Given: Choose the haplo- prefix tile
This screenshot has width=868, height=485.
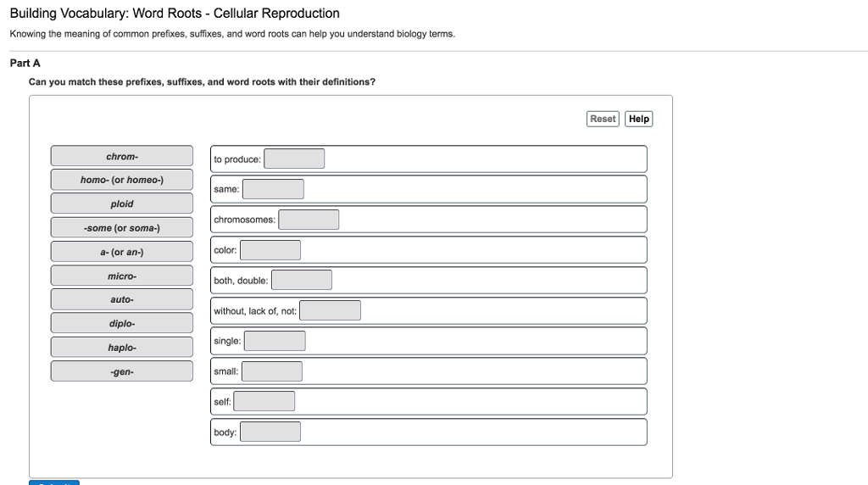Looking at the screenshot, I should tap(122, 347).
